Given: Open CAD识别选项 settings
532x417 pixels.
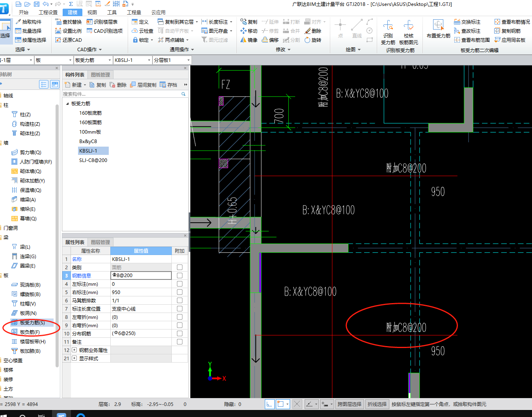Looking at the screenshot, I should coord(104,31).
